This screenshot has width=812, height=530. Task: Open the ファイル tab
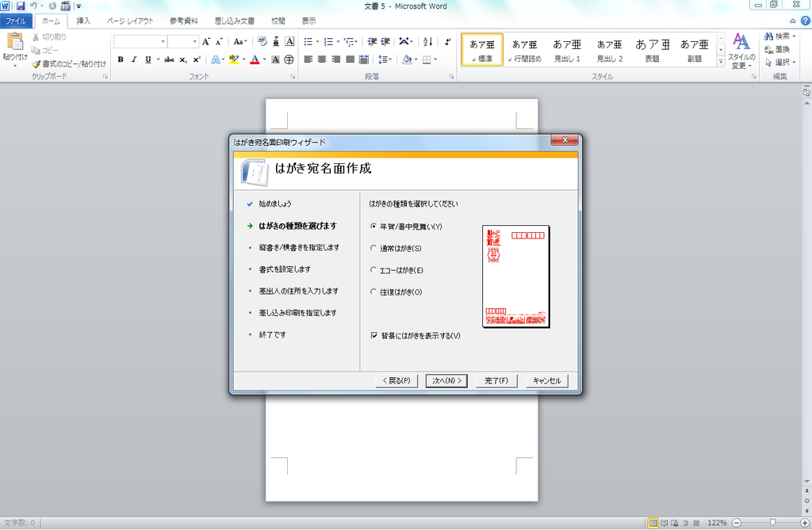click(x=16, y=21)
